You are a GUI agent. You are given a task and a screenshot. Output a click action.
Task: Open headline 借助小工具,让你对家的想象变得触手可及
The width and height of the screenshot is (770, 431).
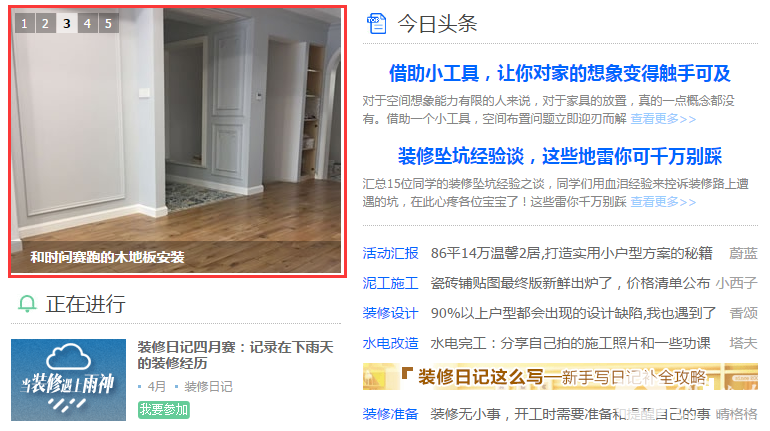pyautogui.click(x=560, y=73)
